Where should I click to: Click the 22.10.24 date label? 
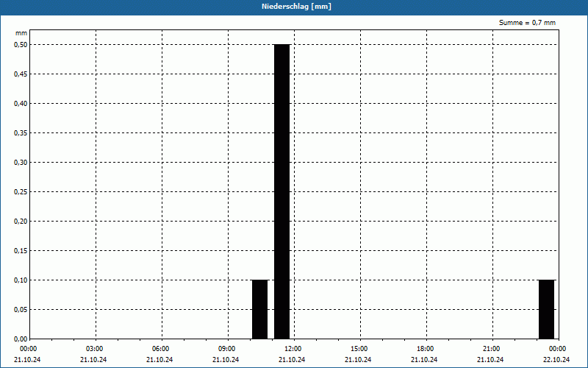click(x=556, y=360)
